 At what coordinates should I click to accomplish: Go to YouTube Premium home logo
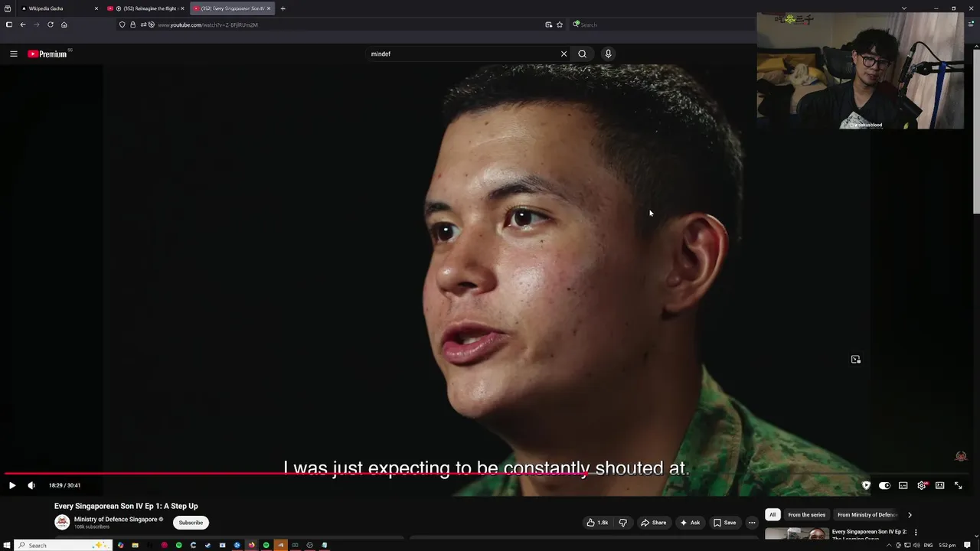tap(47, 54)
